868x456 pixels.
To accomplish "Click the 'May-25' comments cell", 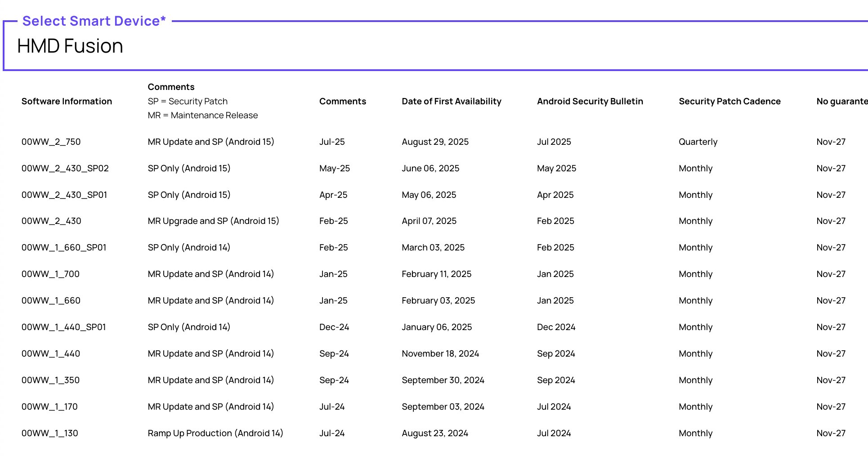I will click(x=335, y=168).
